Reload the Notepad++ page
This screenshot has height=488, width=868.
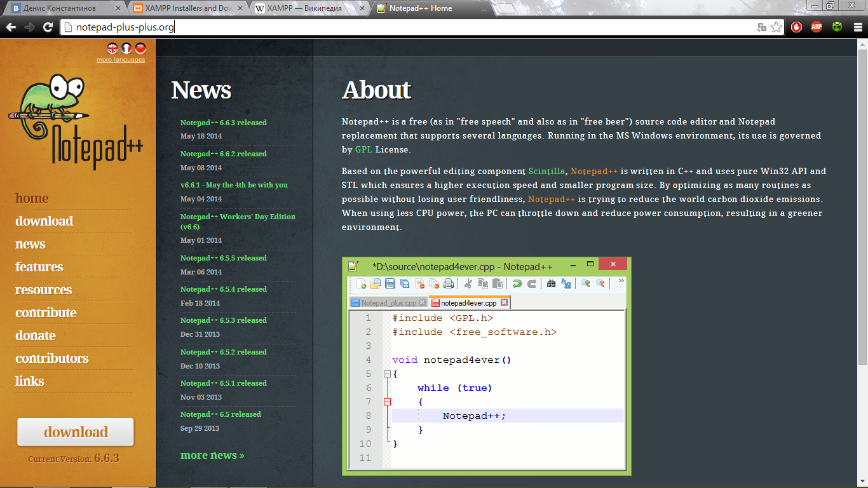(x=48, y=27)
